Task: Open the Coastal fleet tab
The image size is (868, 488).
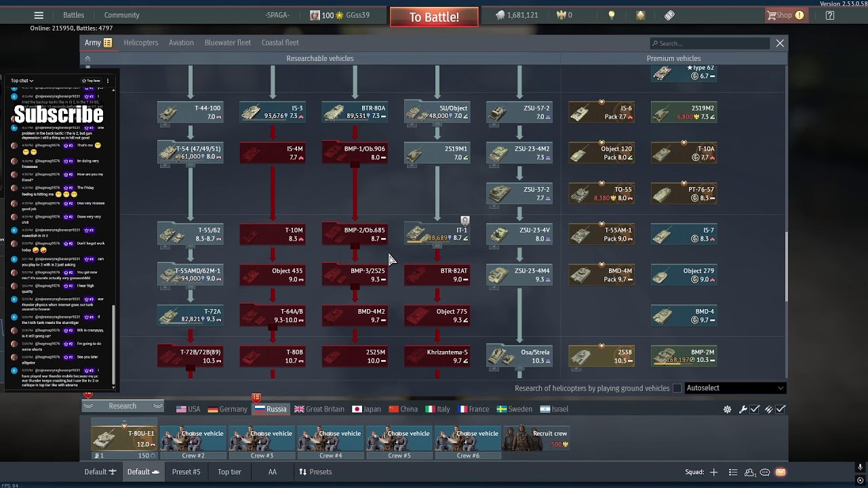Action: point(280,43)
